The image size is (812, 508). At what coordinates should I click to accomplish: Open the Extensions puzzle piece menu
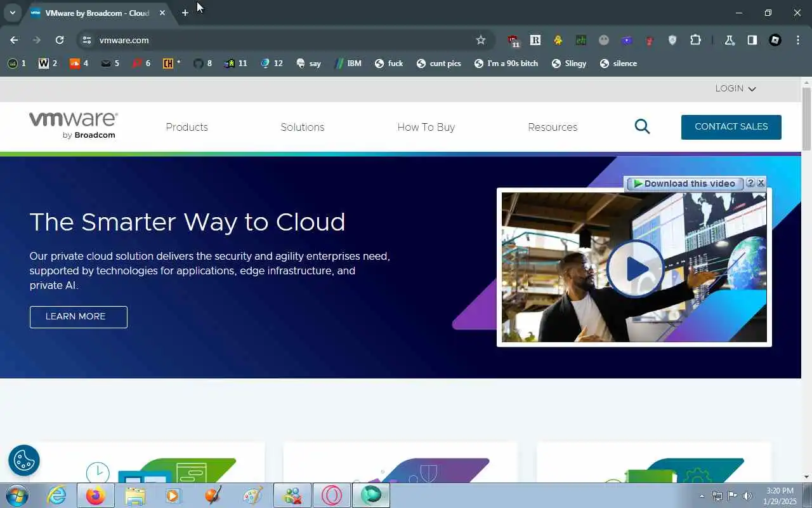pyautogui.click(x=695, y=40)
